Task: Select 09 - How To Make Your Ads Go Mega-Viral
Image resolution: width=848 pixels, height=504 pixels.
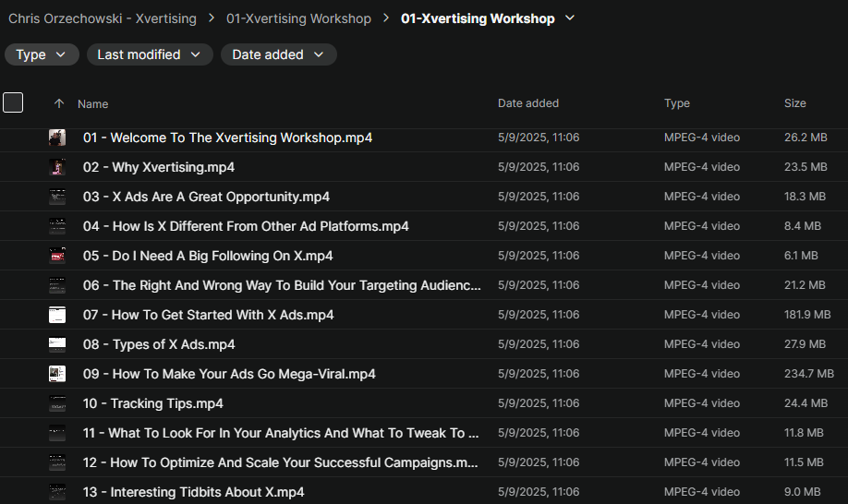Action: pos(229,374)
